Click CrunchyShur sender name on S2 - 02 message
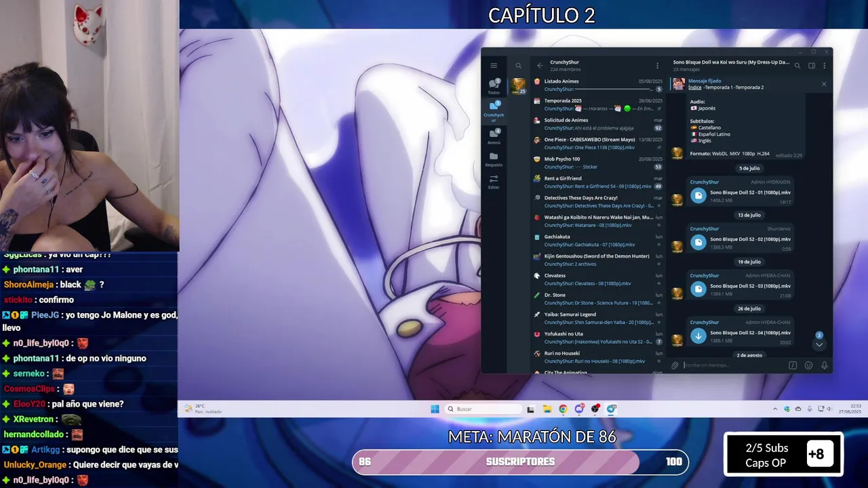The height and width of the screenshot is (488, 868). (x=704, y=228)
